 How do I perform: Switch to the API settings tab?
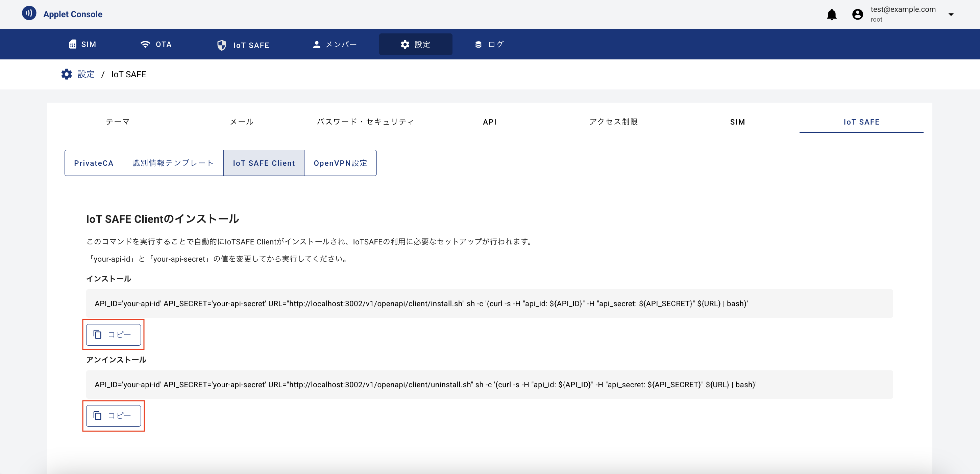[489, 122]
